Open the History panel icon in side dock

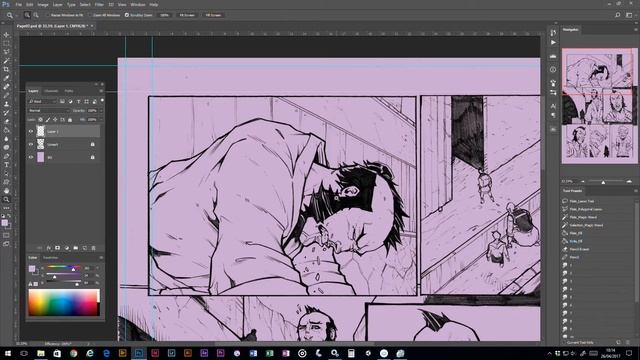pos(553,32)
